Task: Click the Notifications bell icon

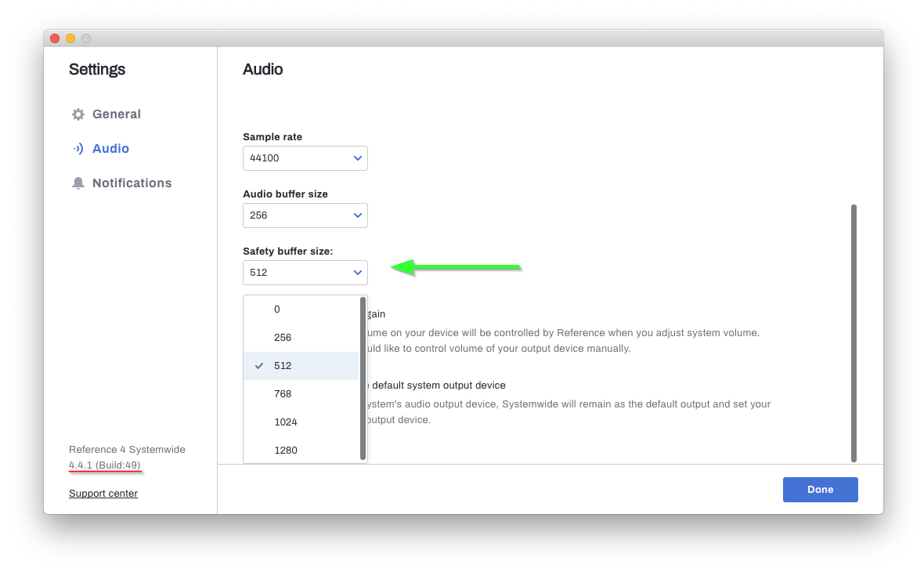Action: click(x=78, y=183)
